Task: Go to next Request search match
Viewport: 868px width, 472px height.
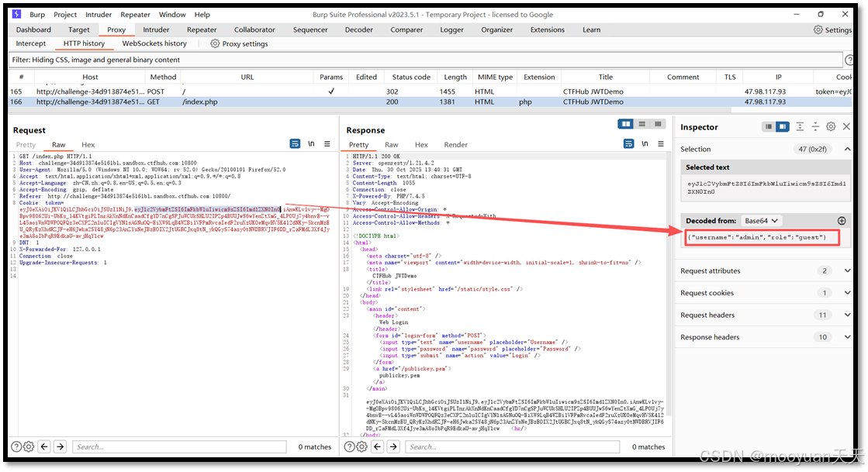Action: pos(61,446)
